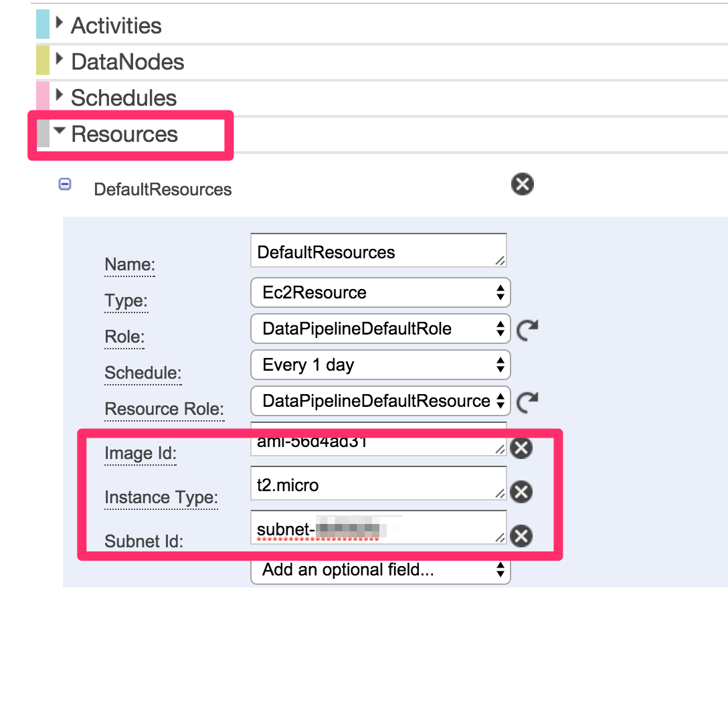The width and height of the screenshot is (728, 716).
Task: Click the refresh icon beside the Role dropdown
Action: pyautogui.click(x=528, y=329)
